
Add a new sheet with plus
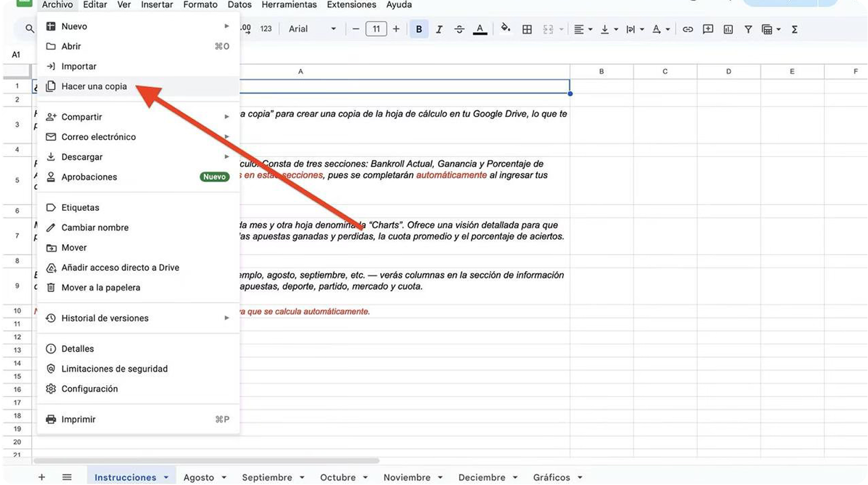[x=41, y=477]
